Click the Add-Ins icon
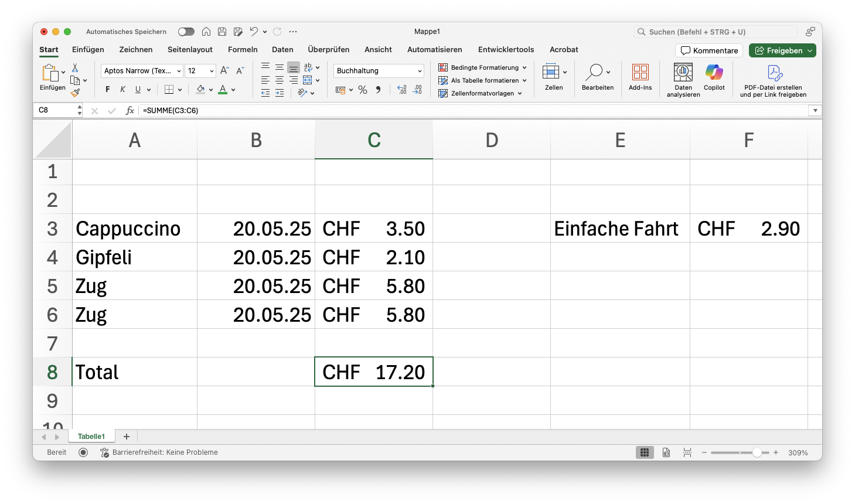This screenshot has width=855, height=504. coord(640,73)
